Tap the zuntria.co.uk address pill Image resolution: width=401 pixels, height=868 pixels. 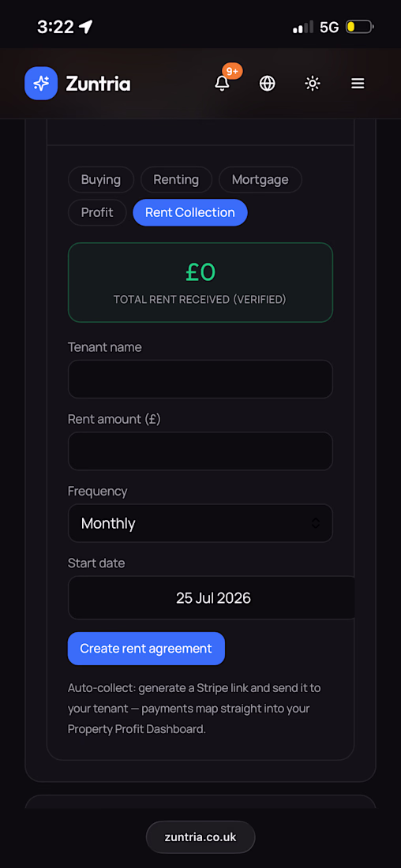click(200, 837)
